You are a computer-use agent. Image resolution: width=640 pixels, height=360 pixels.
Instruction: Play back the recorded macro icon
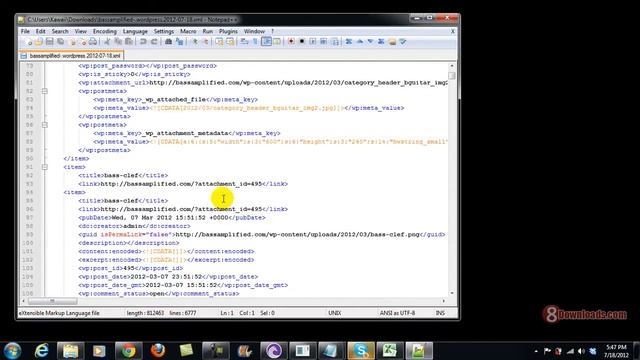pyautogui.click(x=313, y=42)
